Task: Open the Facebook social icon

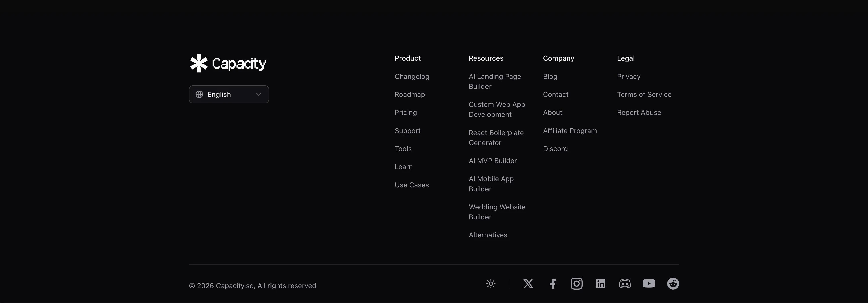Action: point(553,284)
